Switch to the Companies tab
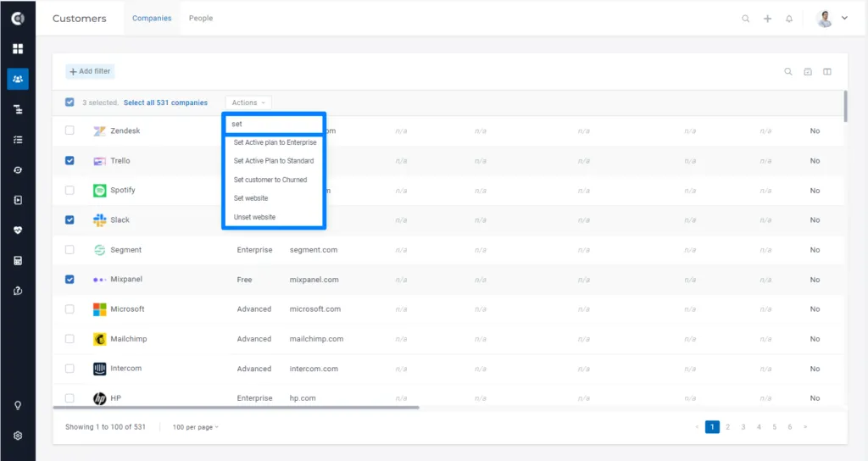Screen dimensions: 868x461 click(152, 19)
